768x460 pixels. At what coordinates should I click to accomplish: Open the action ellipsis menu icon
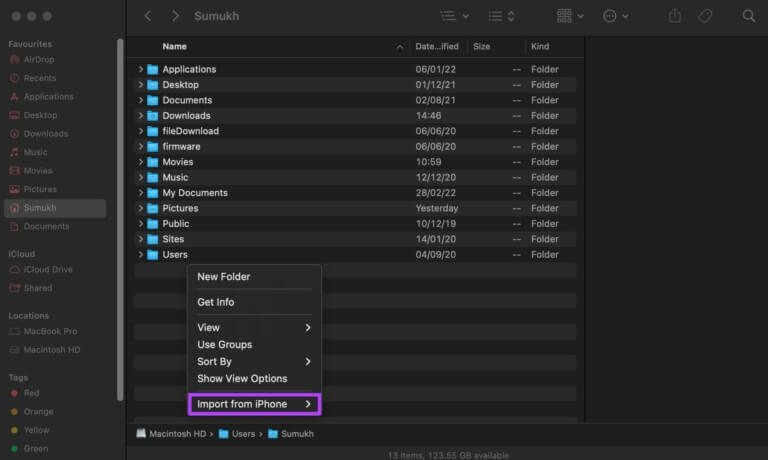615,16
